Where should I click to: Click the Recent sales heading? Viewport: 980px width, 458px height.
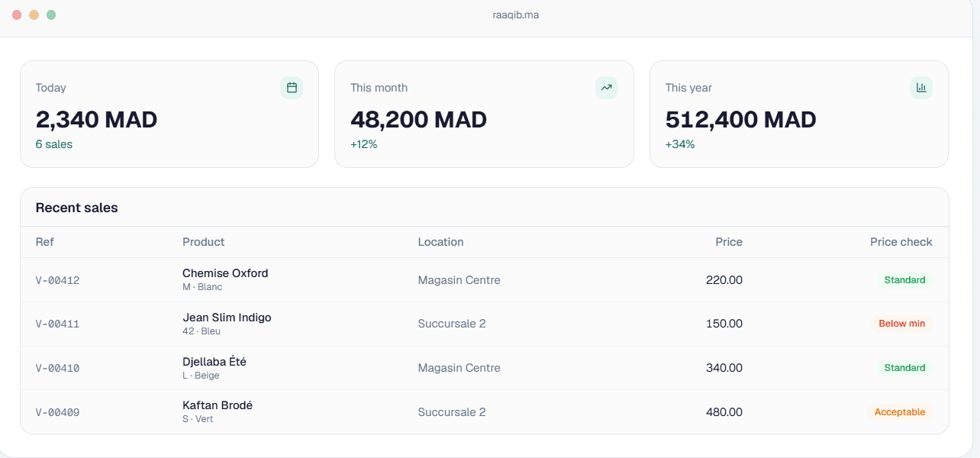[x=77, y=208]
